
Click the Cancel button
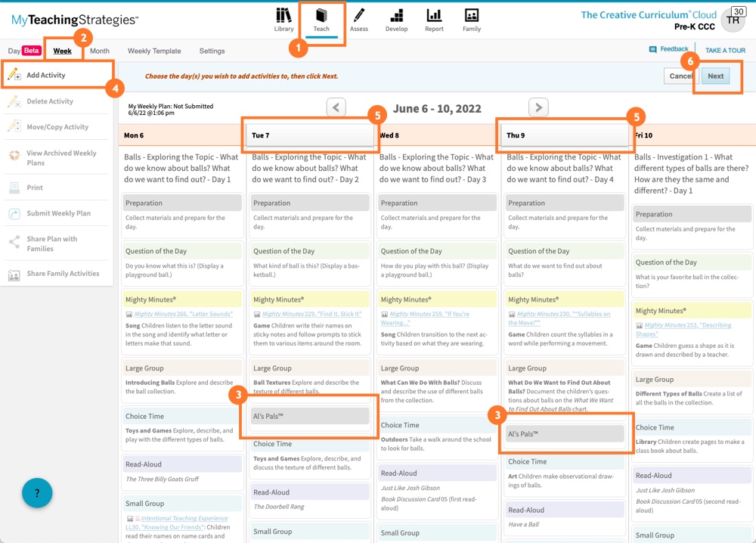click(x=680, y=76)
